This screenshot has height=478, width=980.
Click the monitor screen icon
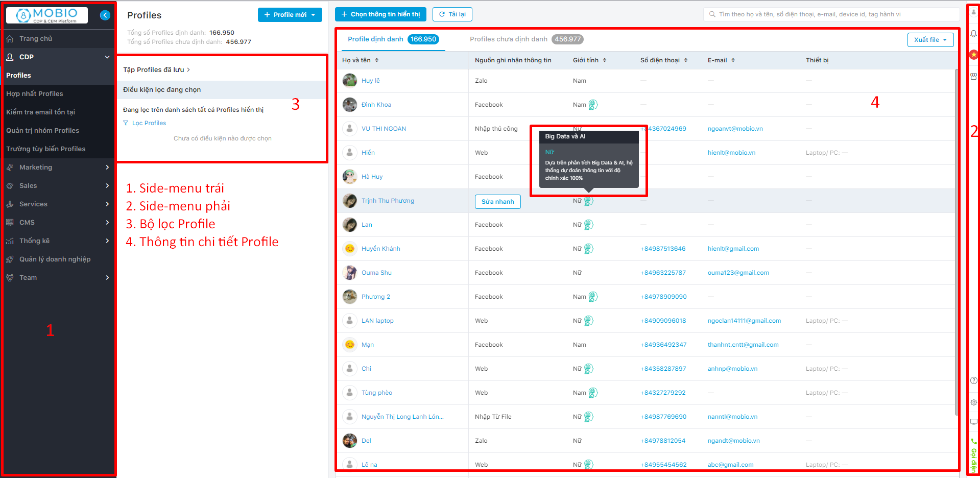(974, 422)
